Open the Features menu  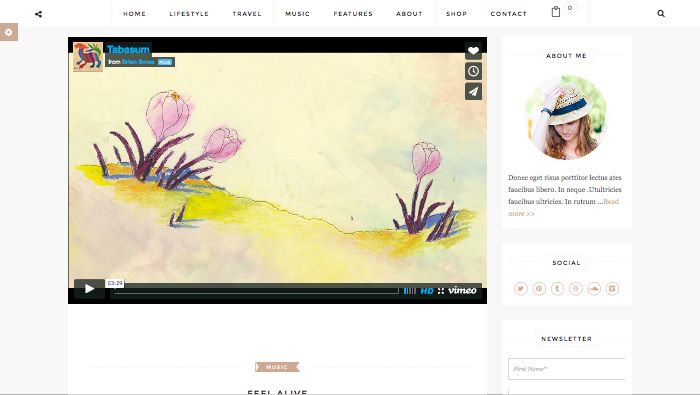point(353,14)
